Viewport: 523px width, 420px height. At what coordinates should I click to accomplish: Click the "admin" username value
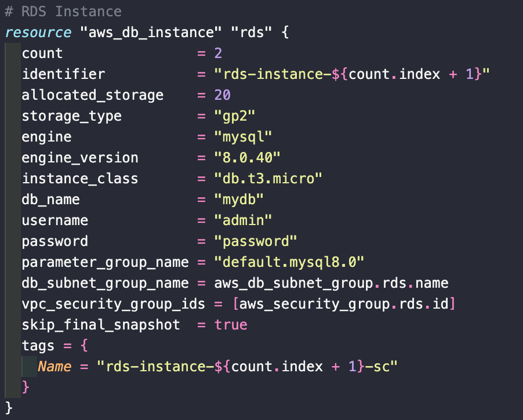(243, 220)
